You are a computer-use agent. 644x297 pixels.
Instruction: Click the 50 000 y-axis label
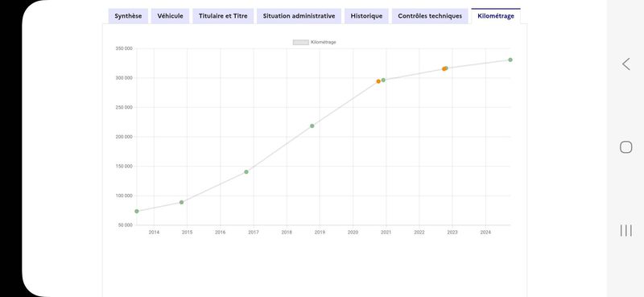click(126, 225)
